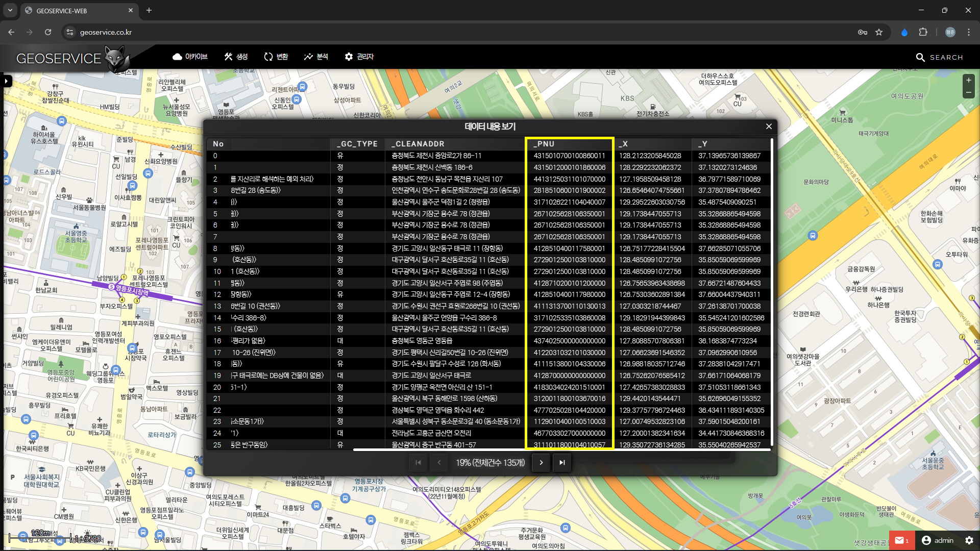The width and height of the screenshot is (980, 551).
Task: Go to previous data page
Action: point(439,463)
